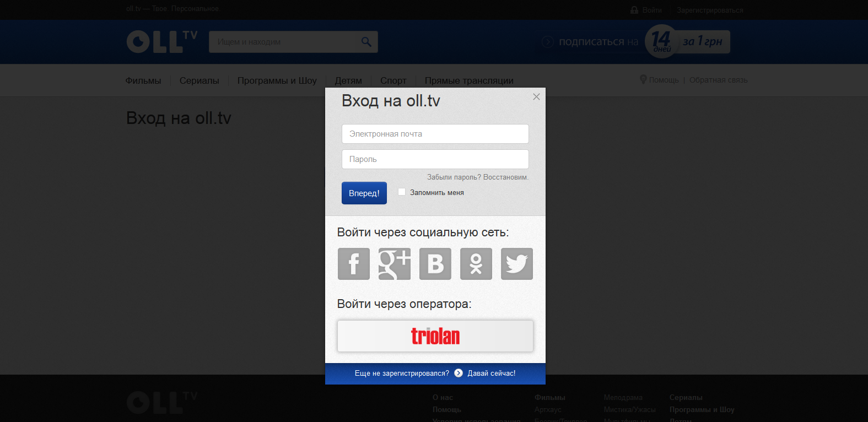Log in with Facebook icon

tap(354, 264)
